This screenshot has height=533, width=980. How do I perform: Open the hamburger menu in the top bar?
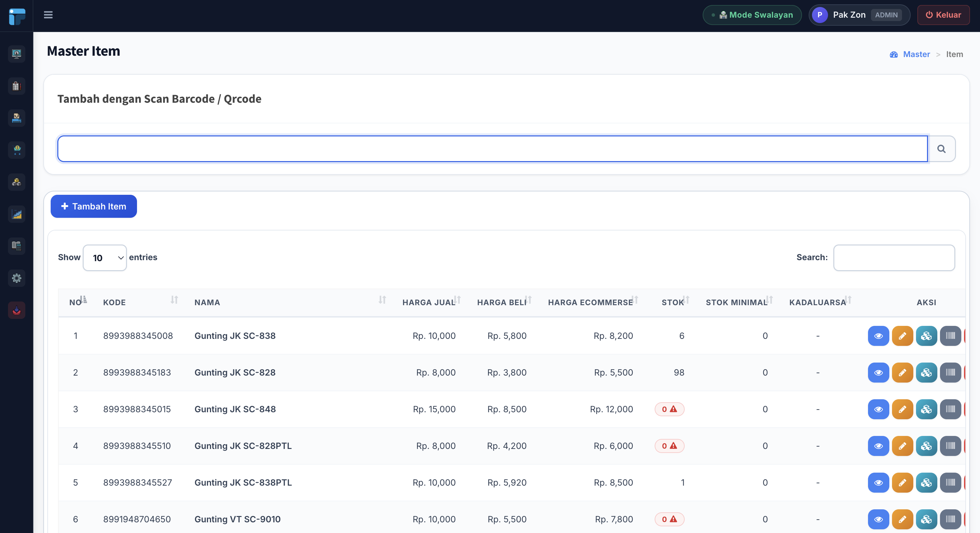(x=48, y=15)
